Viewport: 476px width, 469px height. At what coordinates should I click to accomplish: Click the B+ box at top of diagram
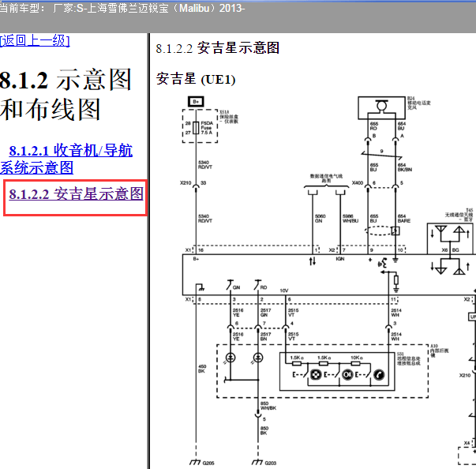coord(196,102)
